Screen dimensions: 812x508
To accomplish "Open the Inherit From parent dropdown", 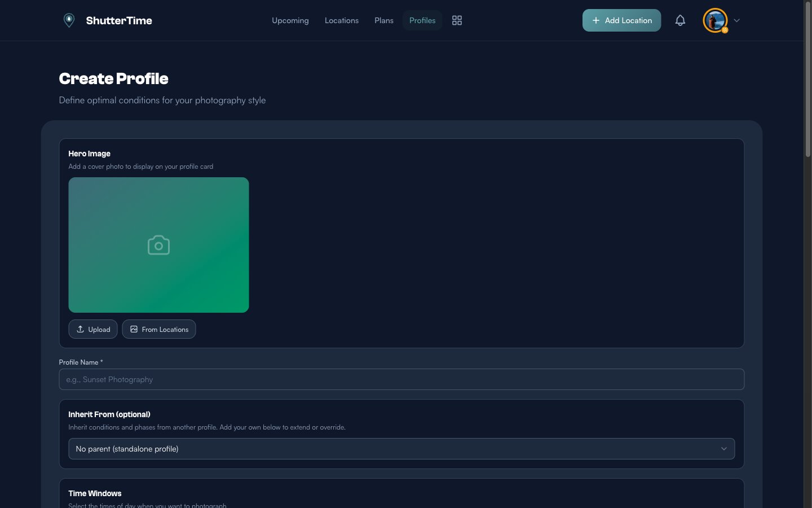I will (x=401, y=449).
